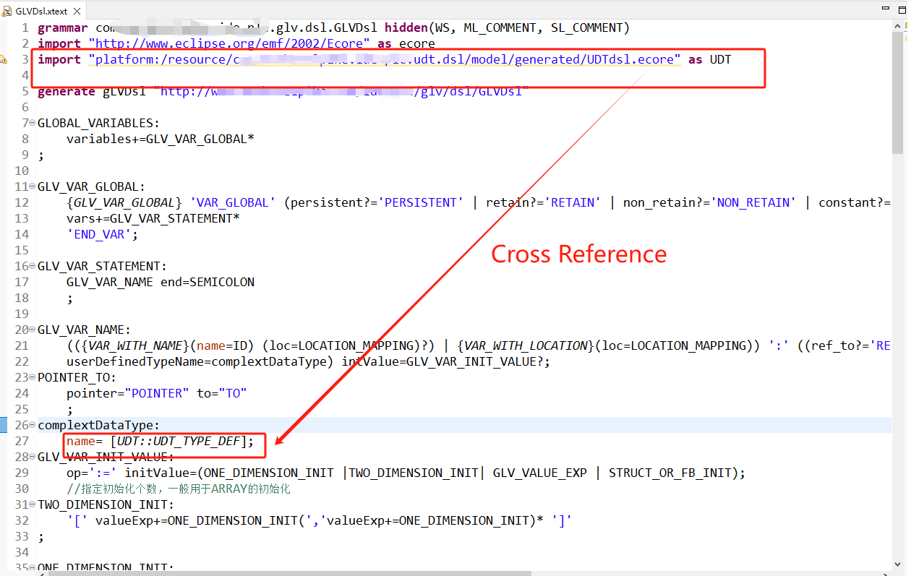Screen dimensions: 924x576
Task: Click the 'VAR_GLOBAL' quoted keyword on line 12
Action: pyautogui.click(x=233, y=202)
